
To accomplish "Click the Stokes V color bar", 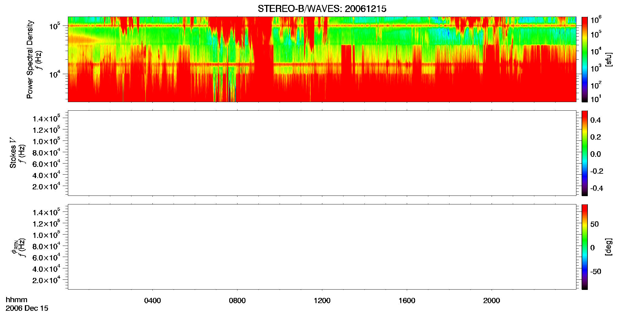I will pyautogui.click(x=585, y=153).
